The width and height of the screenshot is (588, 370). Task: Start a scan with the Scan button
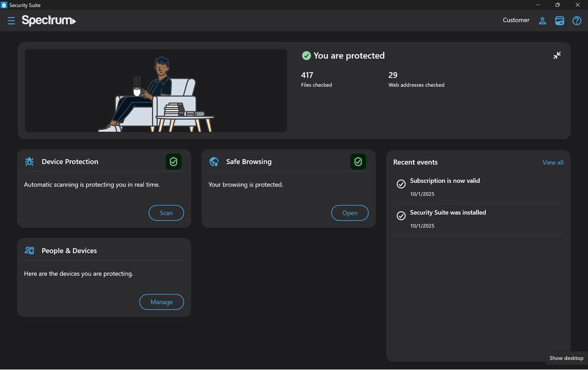tap(166, 213)
